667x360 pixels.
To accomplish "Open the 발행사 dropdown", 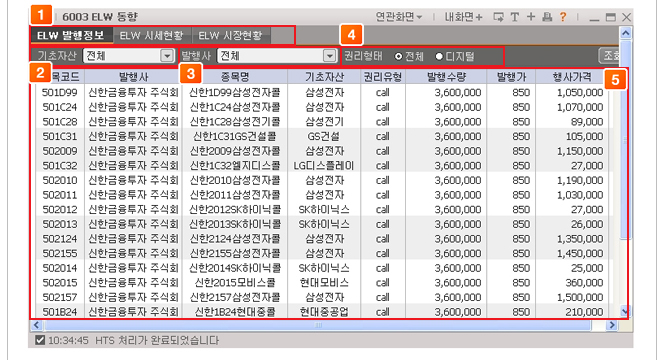I will [x=330, y=56].
